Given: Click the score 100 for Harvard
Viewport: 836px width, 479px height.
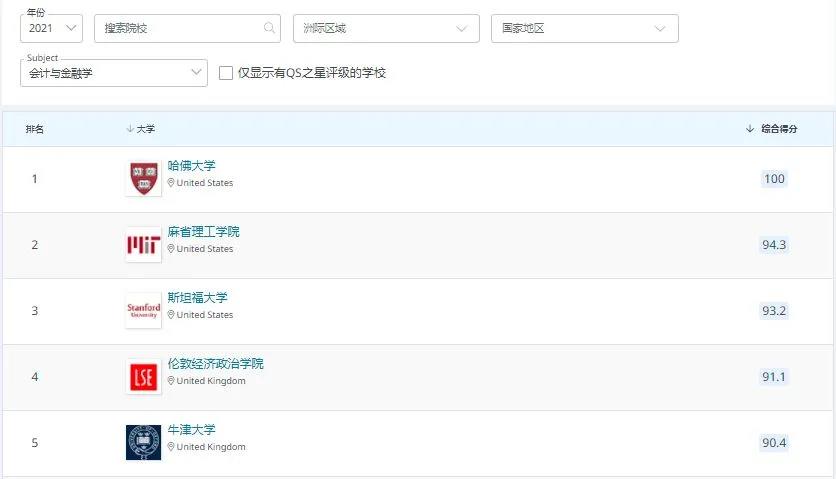Looking at the screenshot, I should pyautogui.click(x=774, y=179).
